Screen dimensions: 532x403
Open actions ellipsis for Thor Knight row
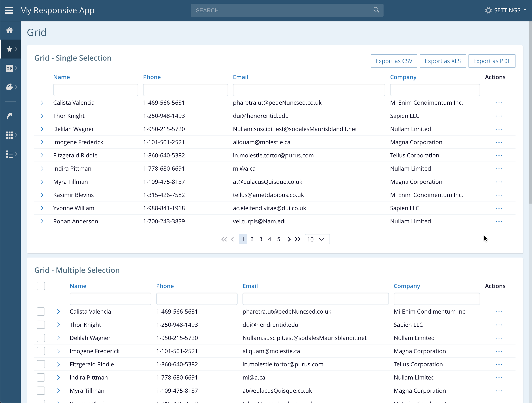pyautogui.click(x=499, y=116)
